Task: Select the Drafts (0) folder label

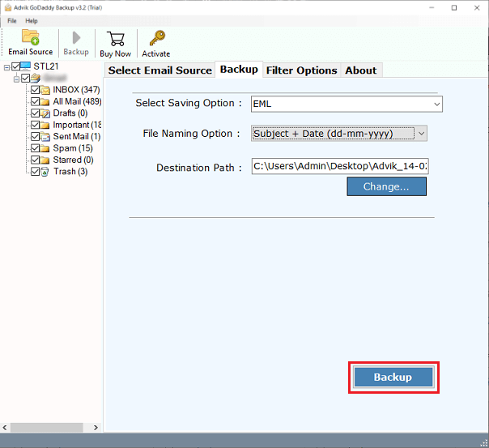Action: point(70,113)
